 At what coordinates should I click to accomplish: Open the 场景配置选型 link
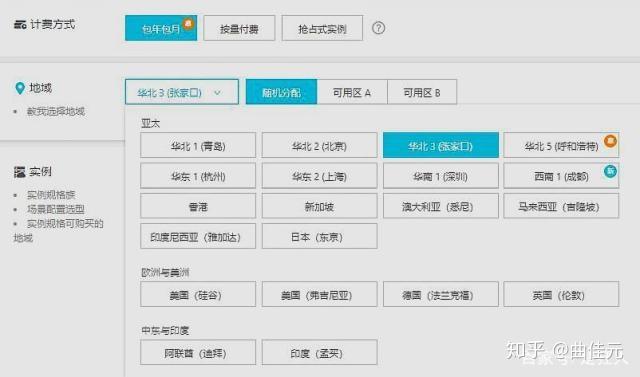56,209
